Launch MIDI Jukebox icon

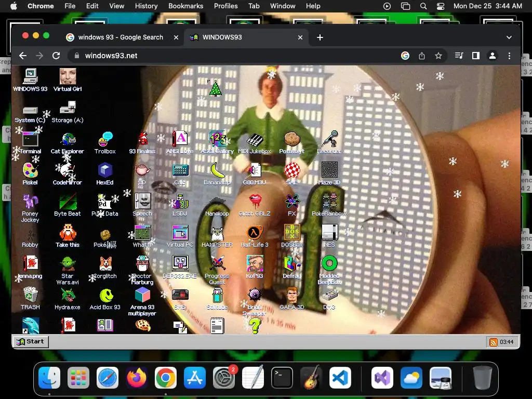254,144
